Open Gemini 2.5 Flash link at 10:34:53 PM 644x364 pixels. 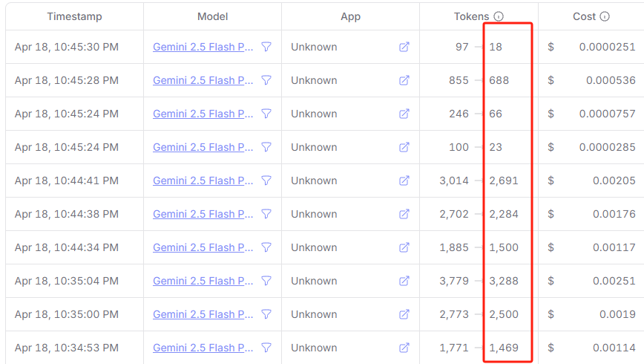pyautogui.click(x=203, y=348)
